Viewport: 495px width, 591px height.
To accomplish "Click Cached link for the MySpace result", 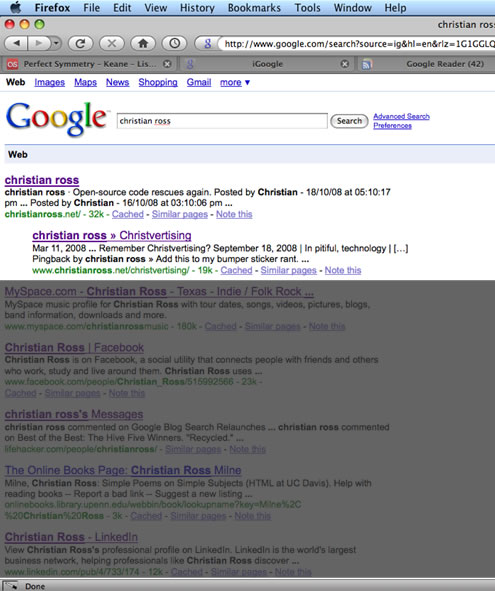I will click(221, 326).
